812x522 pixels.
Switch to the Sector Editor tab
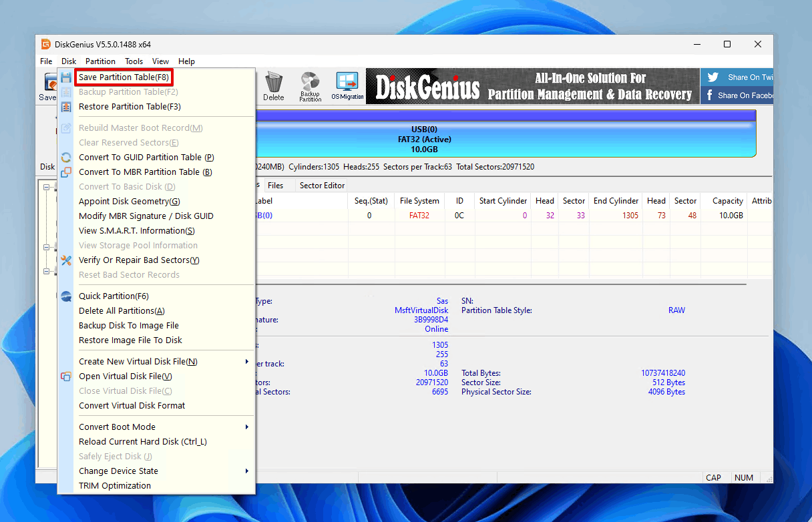[x=322, y=186]
